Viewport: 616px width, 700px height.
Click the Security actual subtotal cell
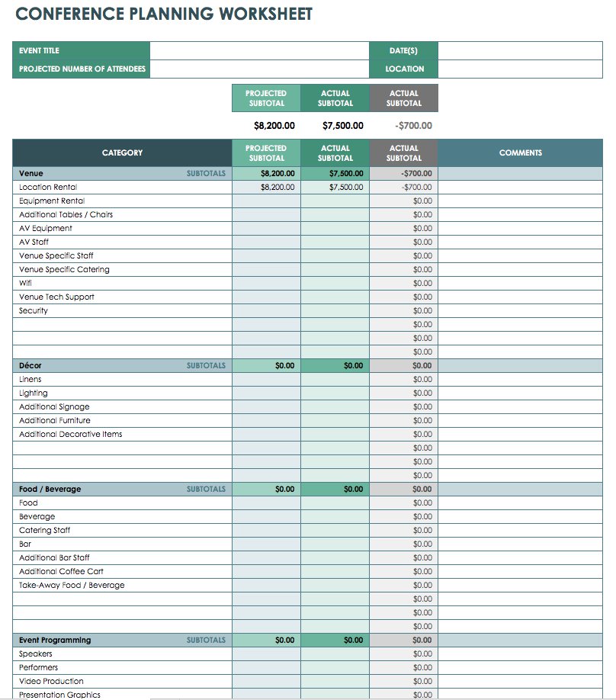(335, 310)
